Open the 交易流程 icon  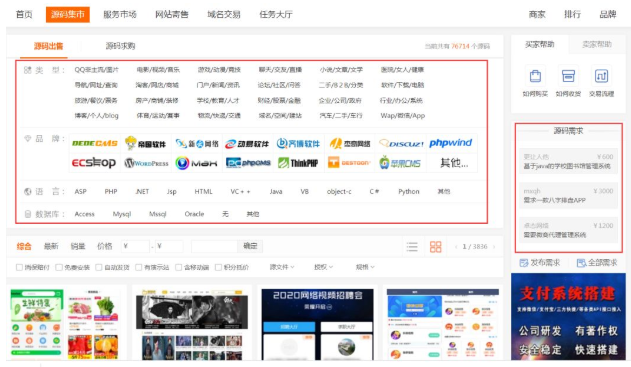(601, 76)
